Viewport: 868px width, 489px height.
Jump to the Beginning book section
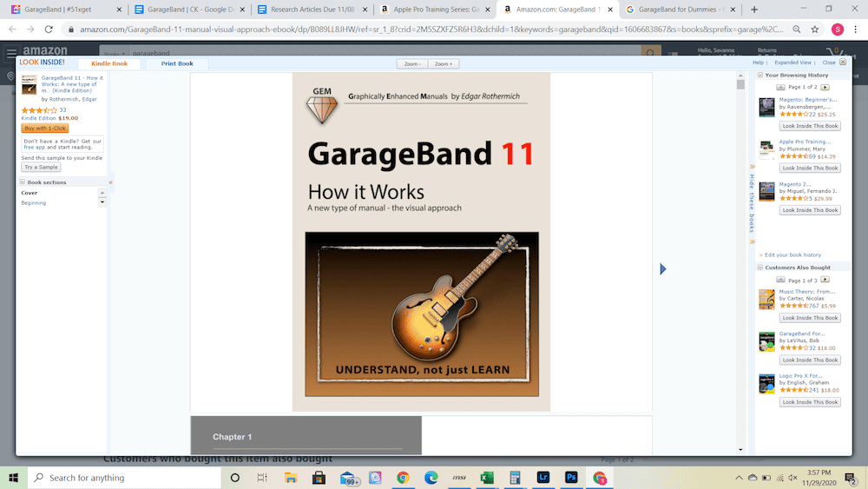tap(34, 202)
